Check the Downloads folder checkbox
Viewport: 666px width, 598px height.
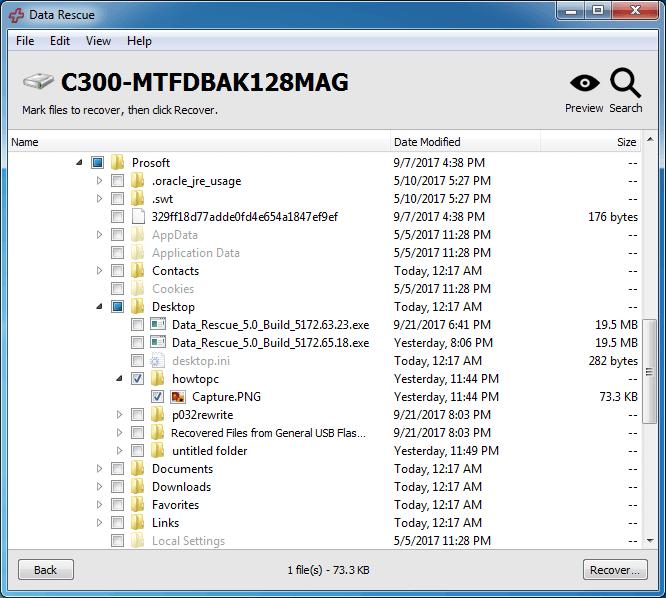point(117,487)
